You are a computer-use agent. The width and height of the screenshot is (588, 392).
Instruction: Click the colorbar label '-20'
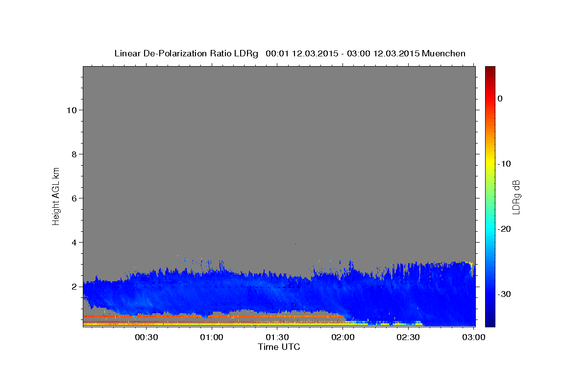click(x=505, y=229)
